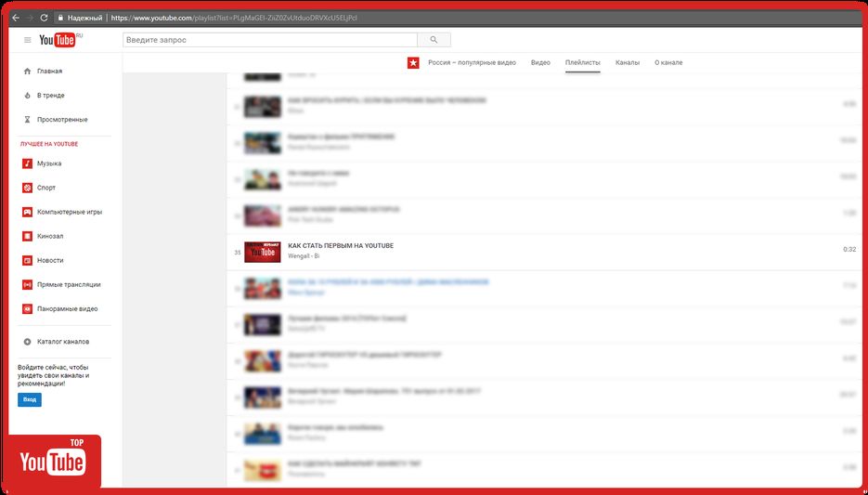The height and width of the screenshot is (495, 868).
Task: Click the Компьютерные игры gamepad icon
Action: 27,212
